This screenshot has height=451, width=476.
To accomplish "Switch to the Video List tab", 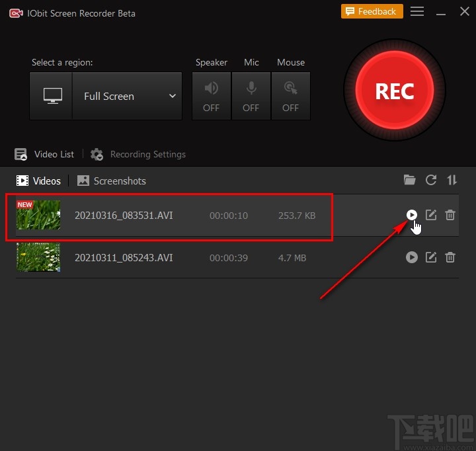I will 44,154.
